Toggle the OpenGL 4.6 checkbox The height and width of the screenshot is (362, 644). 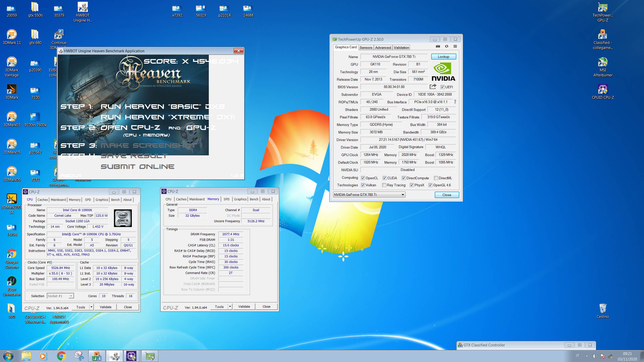430,185
